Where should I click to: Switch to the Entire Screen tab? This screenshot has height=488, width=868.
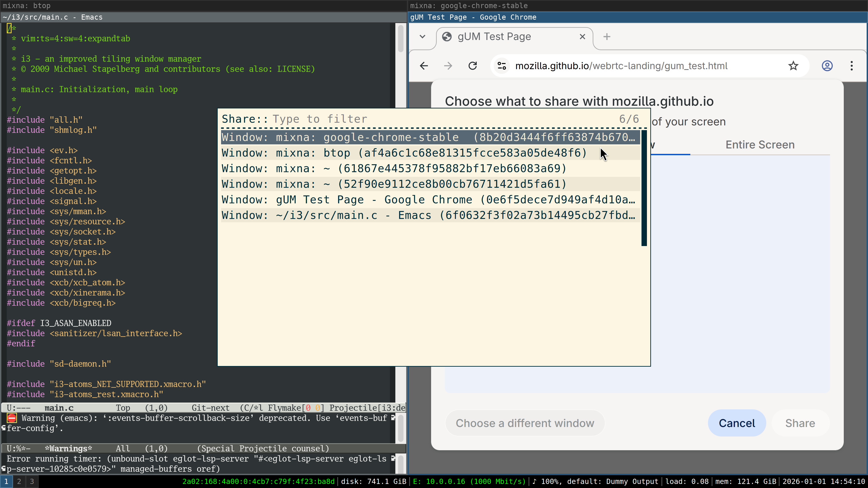click(760, 145)
